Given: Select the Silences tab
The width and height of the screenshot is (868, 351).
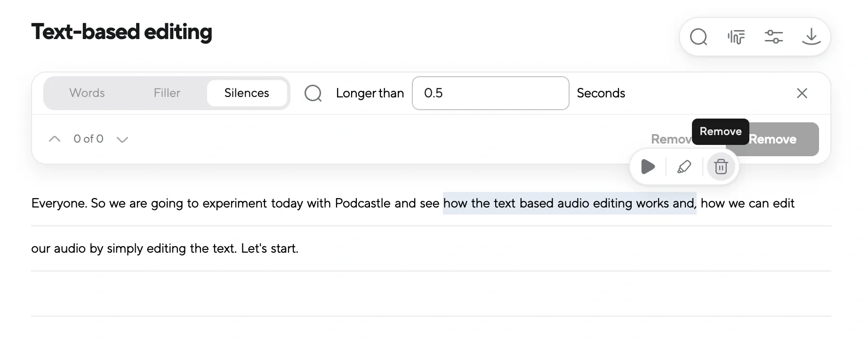Looking at the screenshot, I should pyautogui.click(x=247, y=93).
